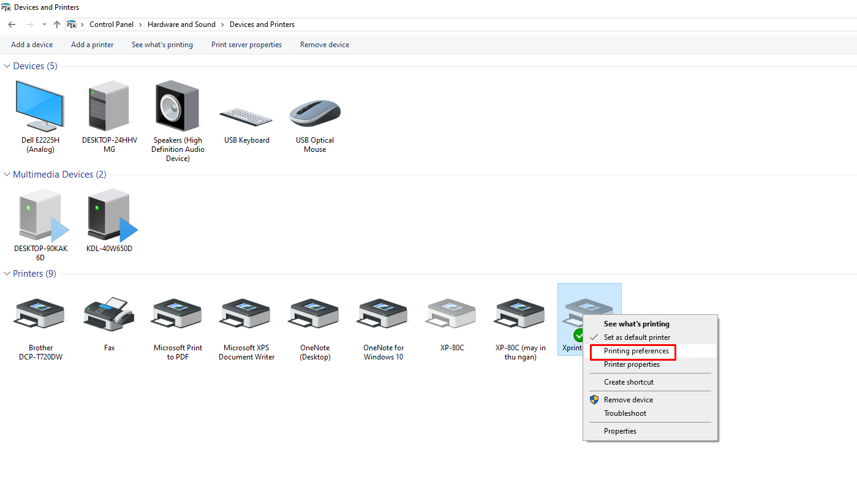Image resolution: width=857 pixels, height=504 pixels.
Task: Select Microsoft Print to PDF printer
Action: tap(178, 314)
